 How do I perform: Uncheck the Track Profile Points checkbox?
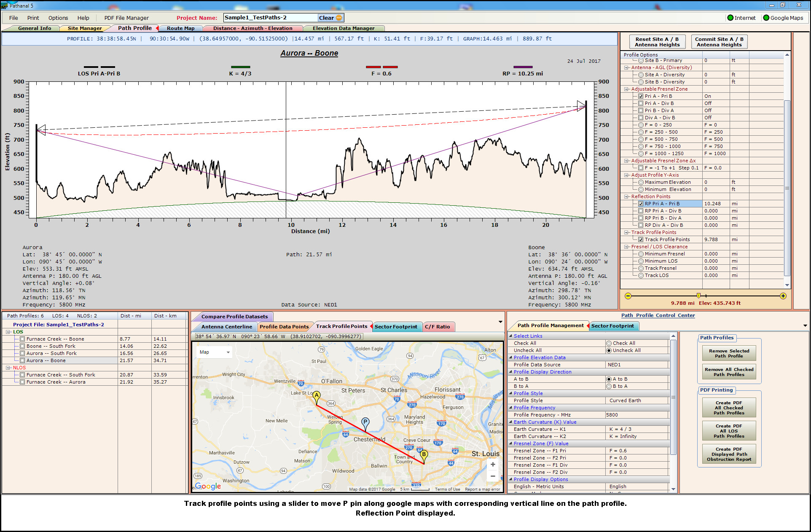641,239
